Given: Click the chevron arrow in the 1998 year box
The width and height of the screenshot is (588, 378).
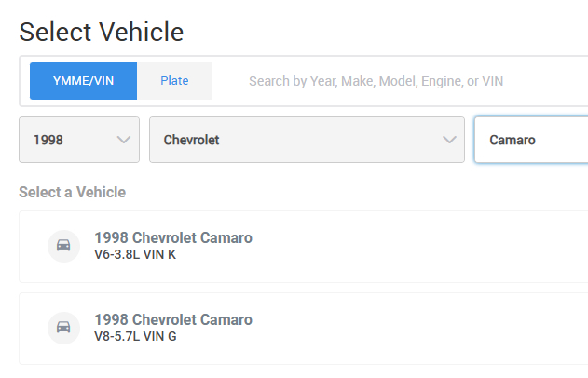Looking at the screenshot, I should click(123, 140).
